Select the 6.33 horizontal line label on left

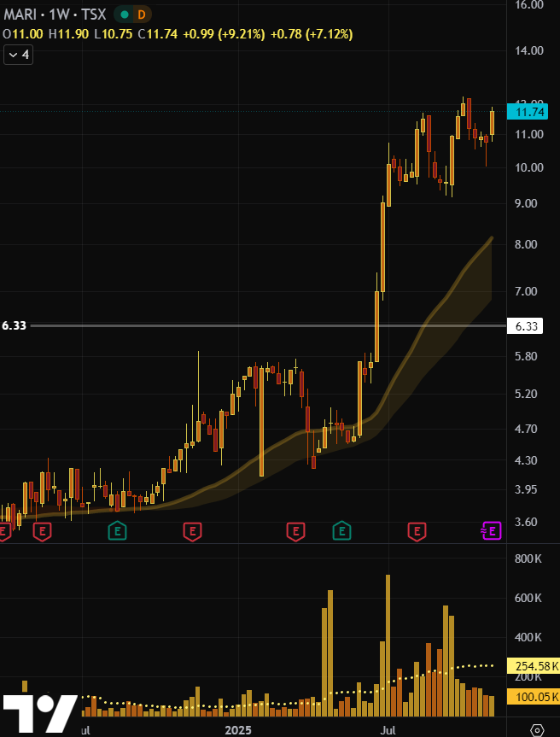(15, 325)
